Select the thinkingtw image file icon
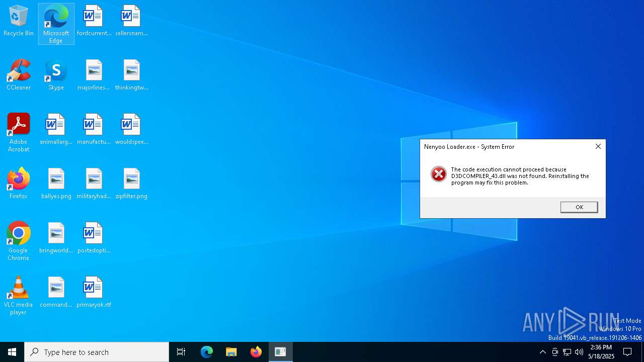 (131, 75)
